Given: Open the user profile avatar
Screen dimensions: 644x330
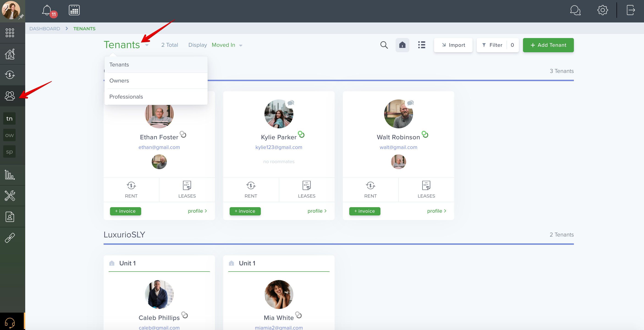Looking at the screenshot, I should click(11, 10).
